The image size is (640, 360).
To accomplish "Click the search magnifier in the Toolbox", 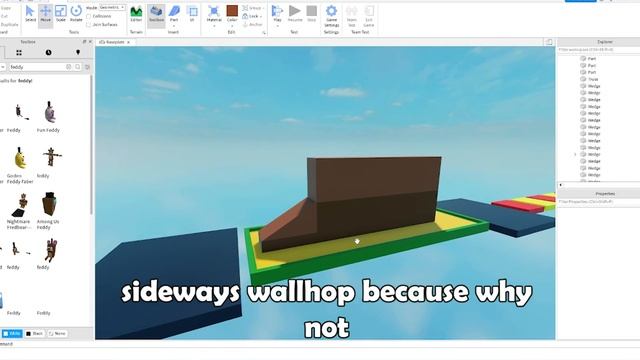I will click(78, 67).
